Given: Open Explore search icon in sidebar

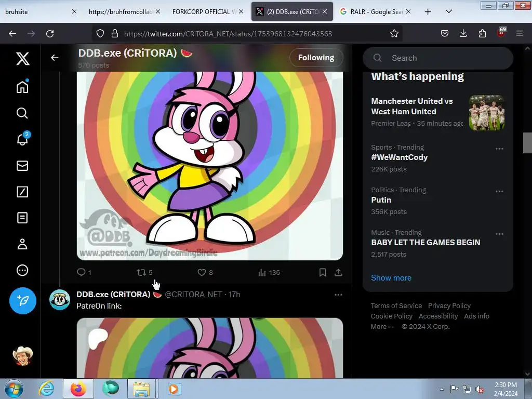Looking at the screenshot, I should (x=22, y=113).
